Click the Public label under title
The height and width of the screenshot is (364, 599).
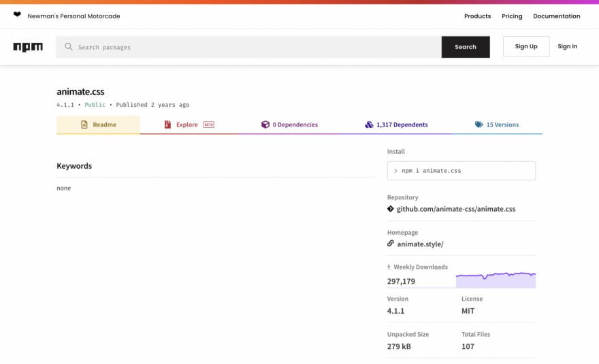point(95,105)
